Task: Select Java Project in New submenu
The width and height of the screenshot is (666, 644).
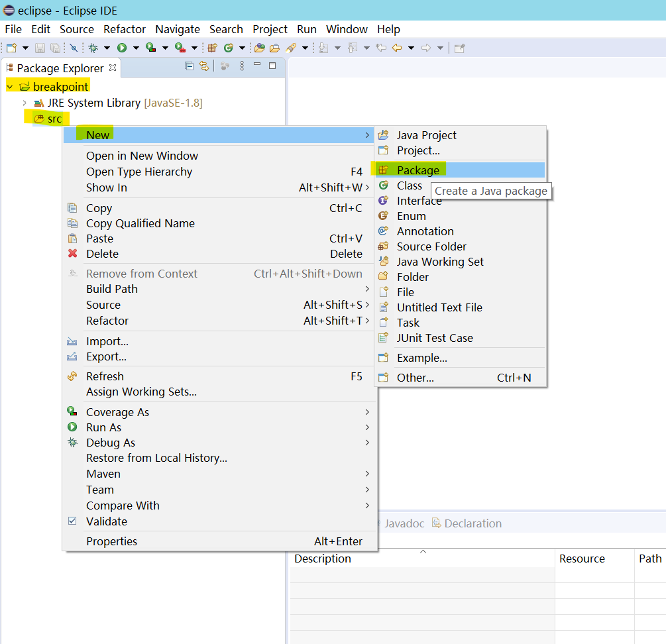Action: click(460, 135)
